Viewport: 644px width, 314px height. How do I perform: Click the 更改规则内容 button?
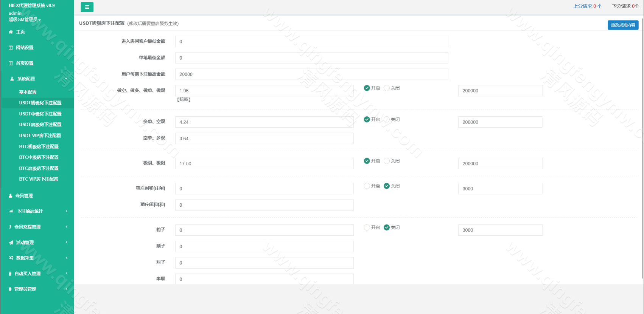(623, 25)
